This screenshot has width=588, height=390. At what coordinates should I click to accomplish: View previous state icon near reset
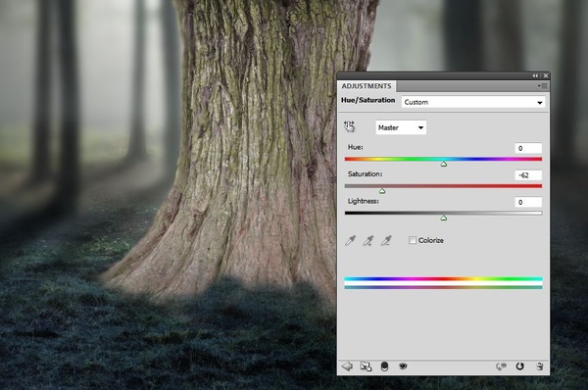(x=501, y=366)
